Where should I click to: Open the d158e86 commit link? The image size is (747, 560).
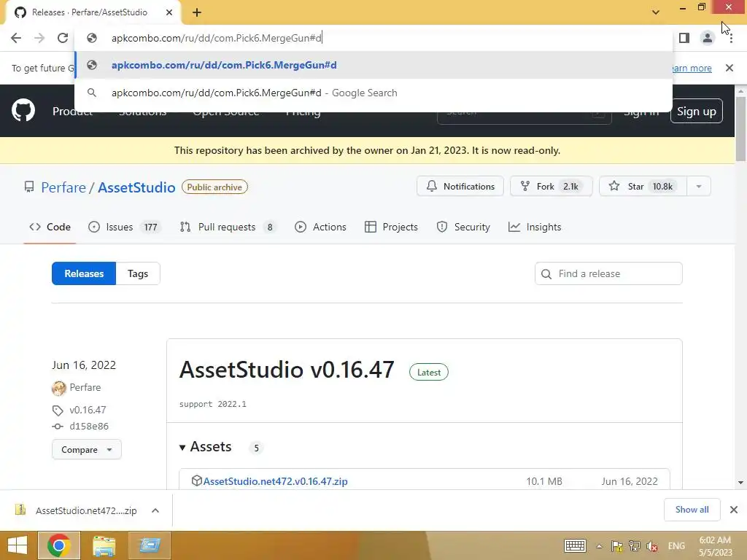click(89, 426)
